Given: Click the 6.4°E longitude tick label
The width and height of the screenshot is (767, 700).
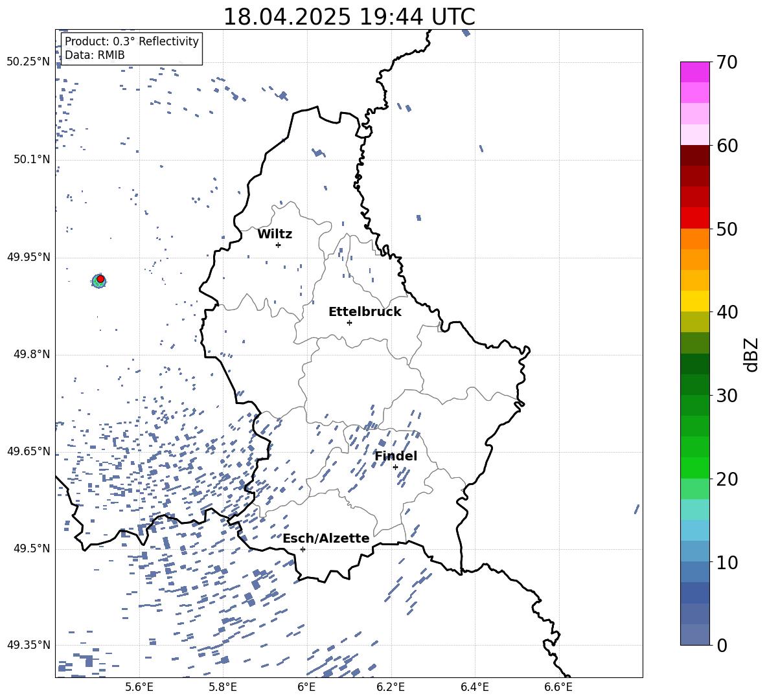Looking at the screenshot, I should (474, 687).
